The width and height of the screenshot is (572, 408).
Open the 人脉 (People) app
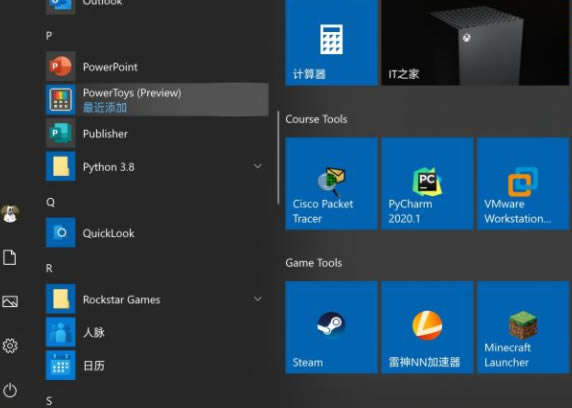(157, 332)
